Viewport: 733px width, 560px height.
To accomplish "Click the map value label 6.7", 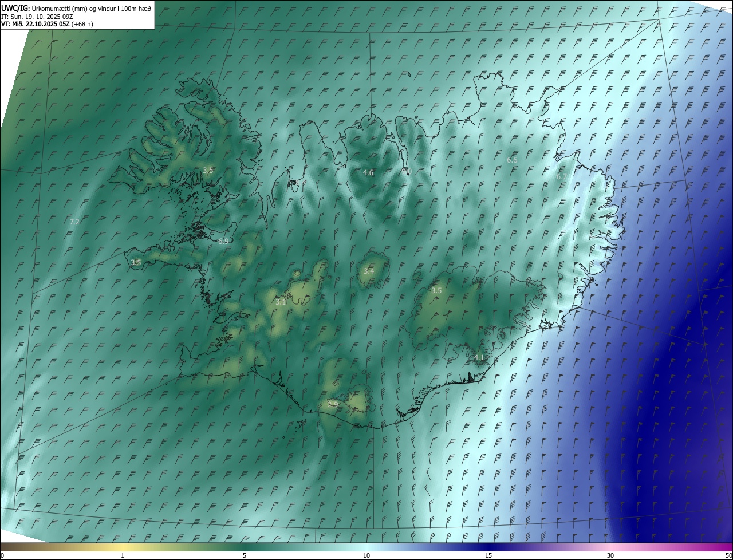I will pyautogui.click(x=562, y=177).
